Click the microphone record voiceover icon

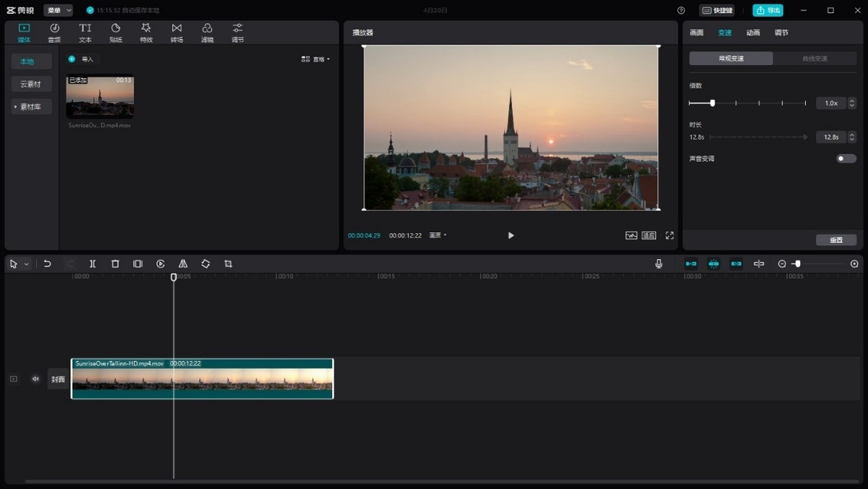(x=658, y=264)
